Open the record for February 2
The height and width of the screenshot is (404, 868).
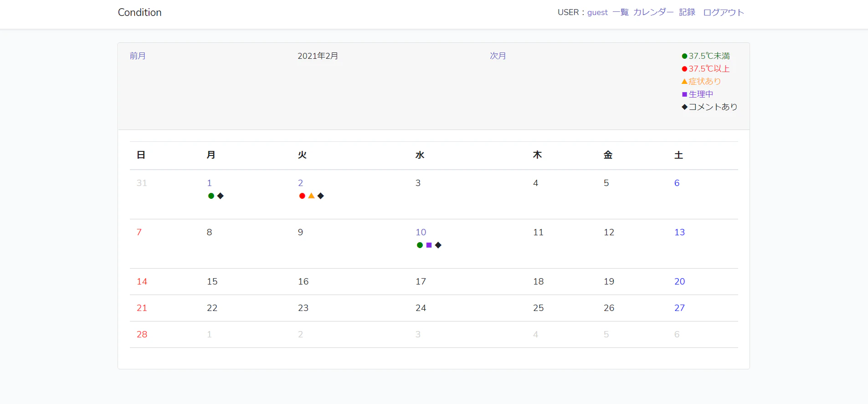pyautogui.click(x=301, y=183)
